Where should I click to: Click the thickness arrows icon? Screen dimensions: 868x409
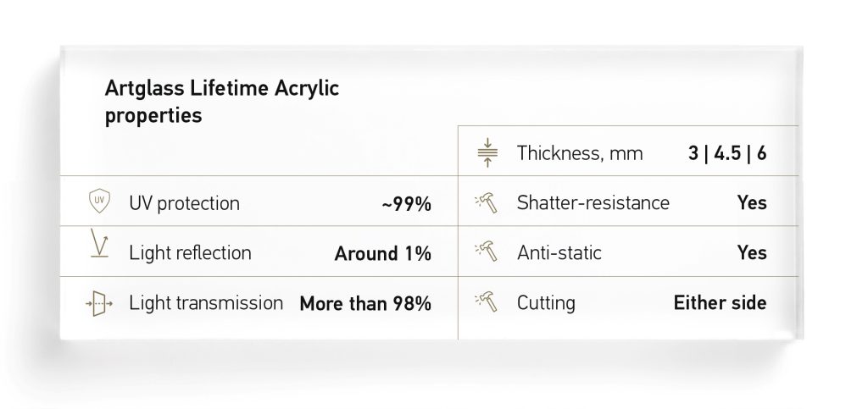pyautogui.click(x=487, y=152)
